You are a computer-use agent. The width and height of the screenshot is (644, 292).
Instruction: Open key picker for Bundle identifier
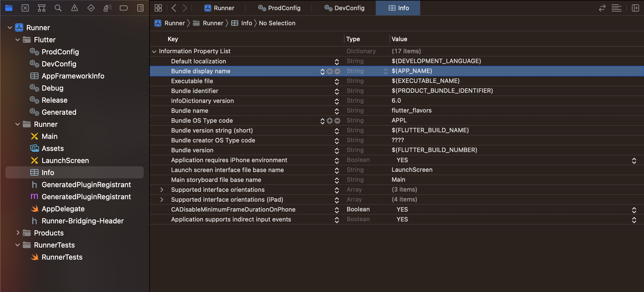[337, 91]
